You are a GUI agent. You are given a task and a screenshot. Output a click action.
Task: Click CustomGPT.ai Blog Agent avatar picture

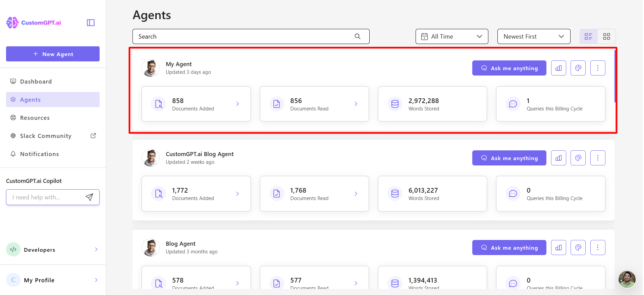(x=151, y=158)
